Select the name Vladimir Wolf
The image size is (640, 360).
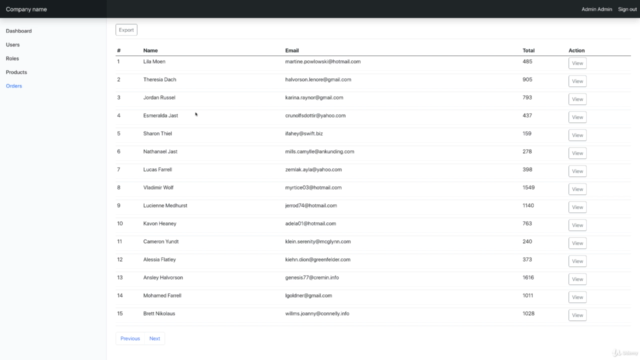coord(158,187)
